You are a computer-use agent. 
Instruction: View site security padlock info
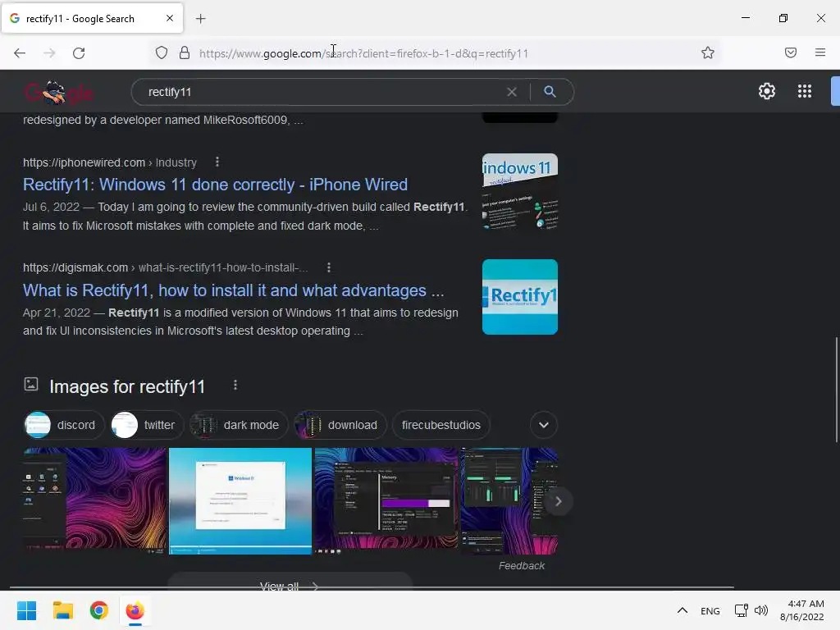(185, 53)
